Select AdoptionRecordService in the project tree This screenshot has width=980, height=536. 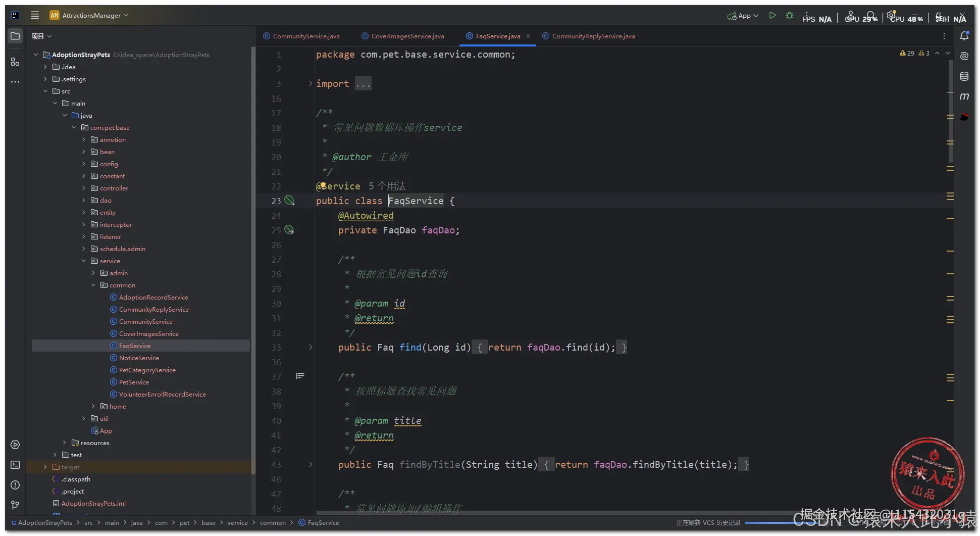click(153, 297)
